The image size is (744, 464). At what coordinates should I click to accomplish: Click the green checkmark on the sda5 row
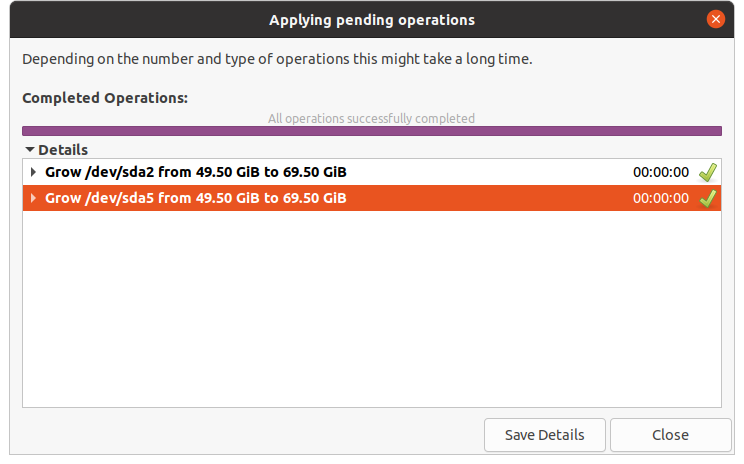[x=708, y=198]
